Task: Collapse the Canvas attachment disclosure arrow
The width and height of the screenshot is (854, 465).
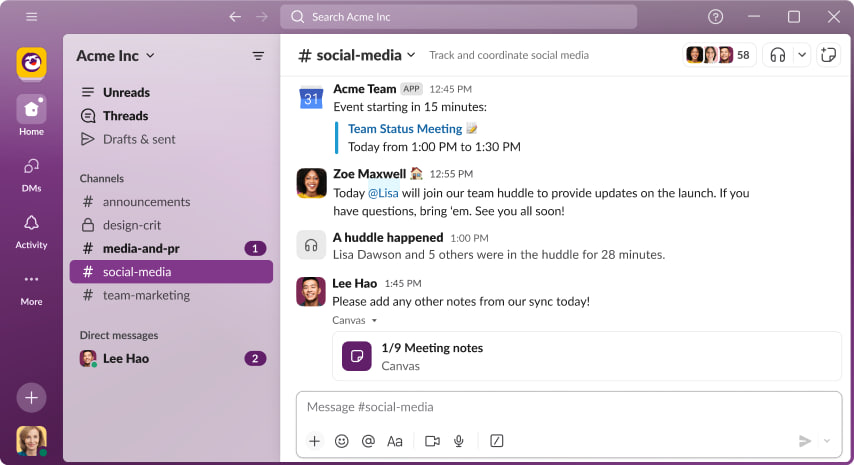Action: (374, 321)
